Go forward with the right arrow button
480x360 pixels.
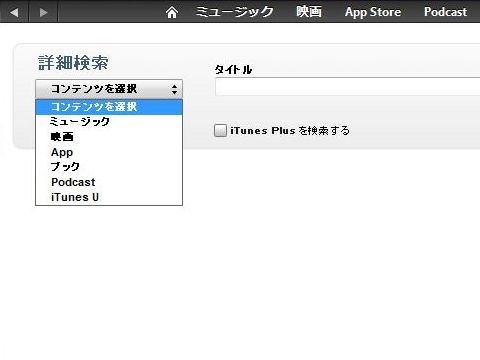44,12
